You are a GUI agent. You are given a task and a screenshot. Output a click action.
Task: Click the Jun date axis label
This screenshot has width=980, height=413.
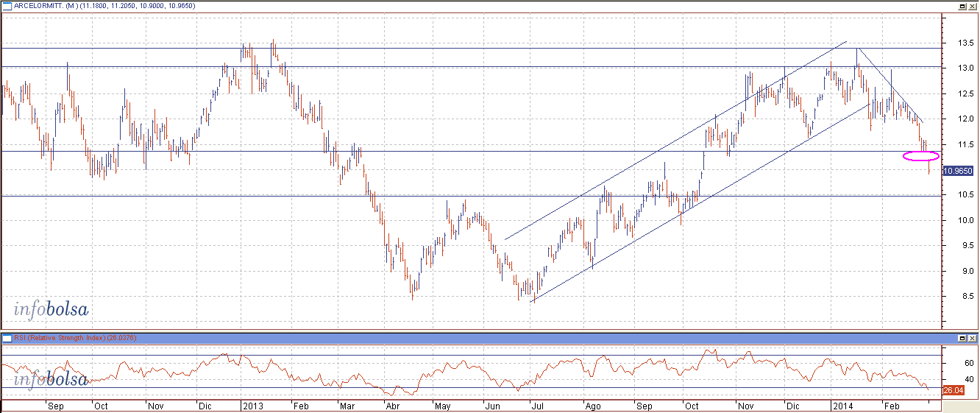pos(492,406)
